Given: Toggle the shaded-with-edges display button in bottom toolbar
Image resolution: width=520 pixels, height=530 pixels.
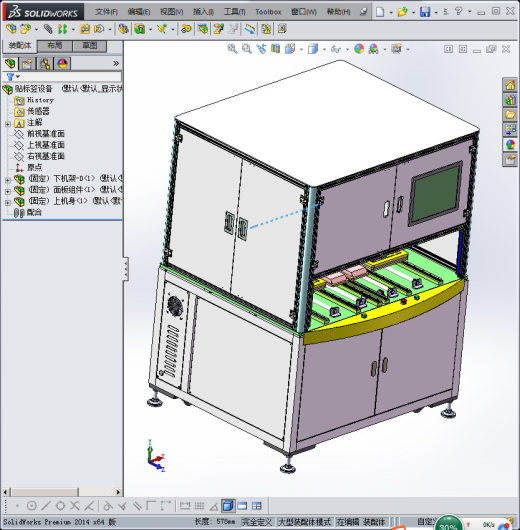Looking at the screenshot, I should [x=228, y=506].
